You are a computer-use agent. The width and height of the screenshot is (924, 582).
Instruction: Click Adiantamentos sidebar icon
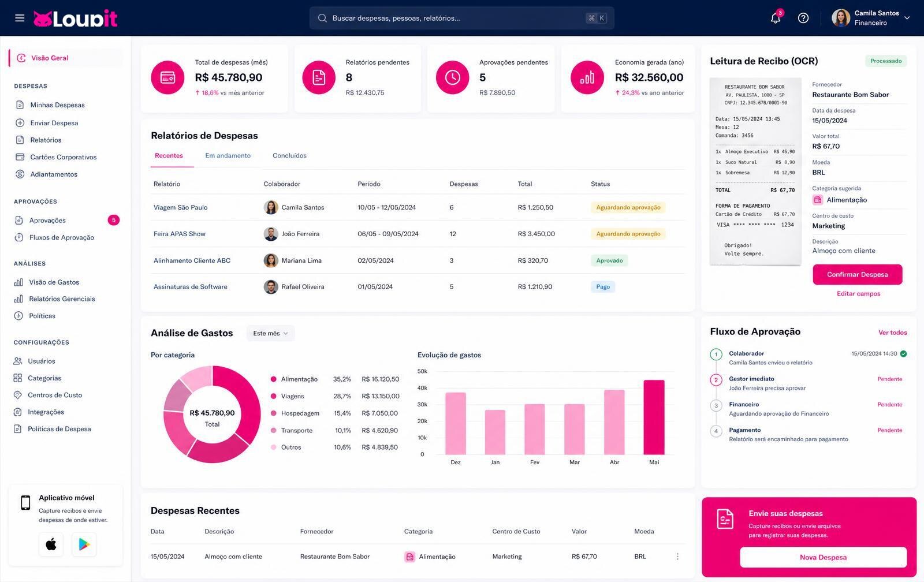point(20,174)
